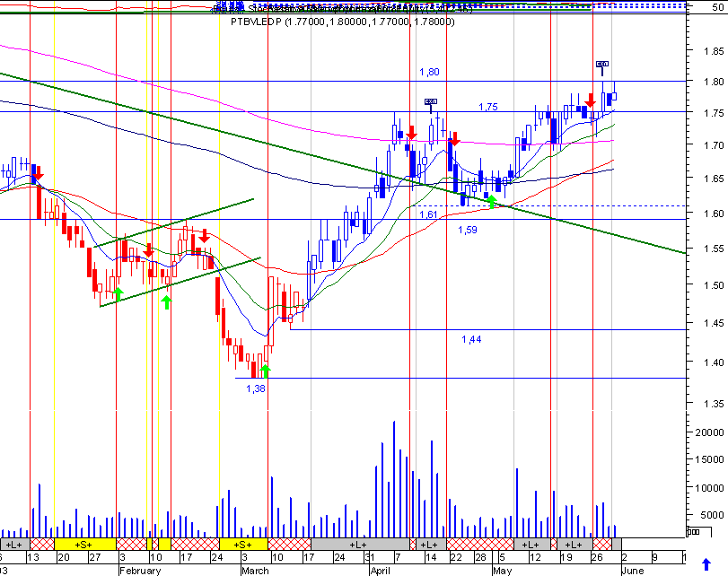Click the blue '1,38' low label
The width and height of the screenshot is (728, 576).
tap(255, 388)
